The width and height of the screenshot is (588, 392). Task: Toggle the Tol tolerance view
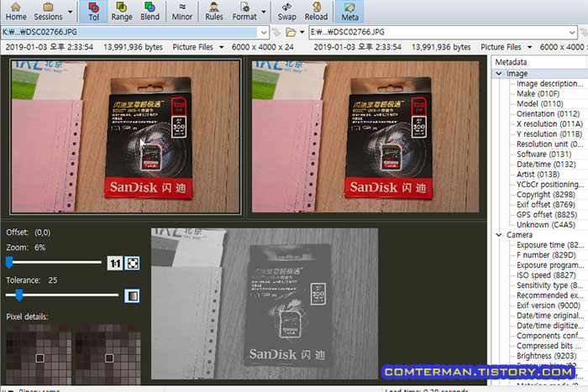(x=93, y=12)
